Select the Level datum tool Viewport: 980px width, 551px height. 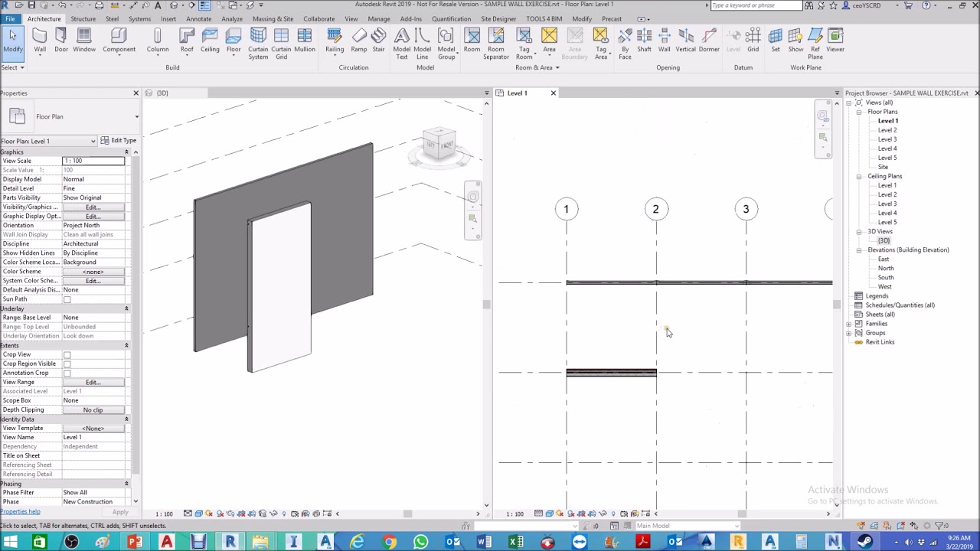[x=733, y=41]
